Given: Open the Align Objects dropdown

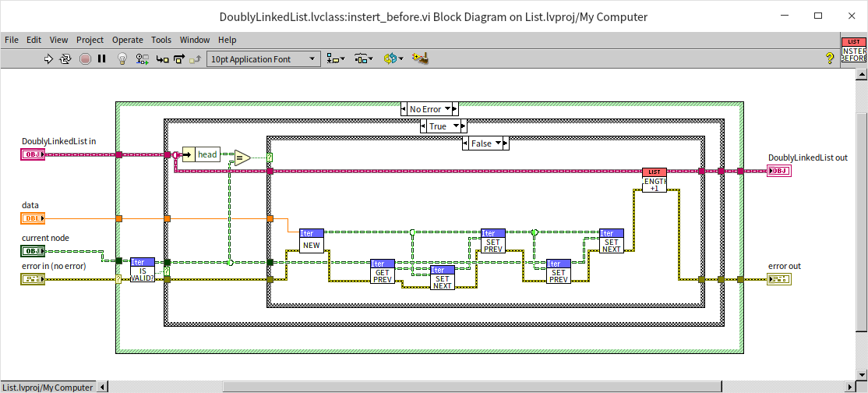Looking at the screenshot, I should pos(337,58).
